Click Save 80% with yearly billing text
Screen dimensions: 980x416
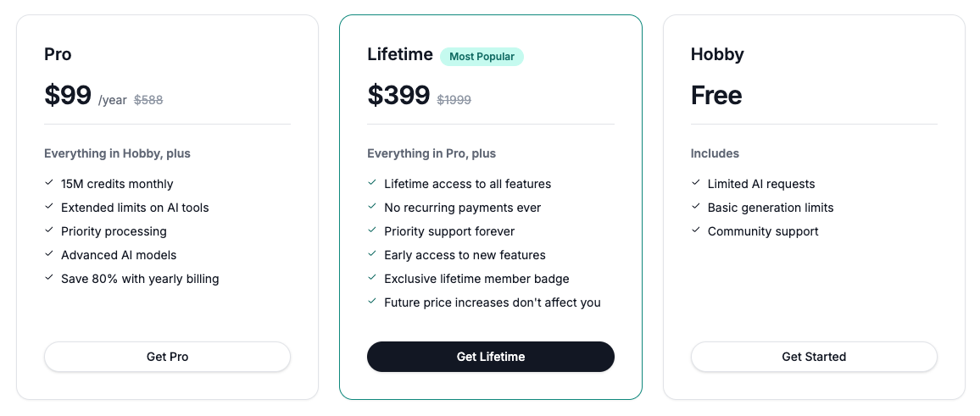[x=140, y=279]
